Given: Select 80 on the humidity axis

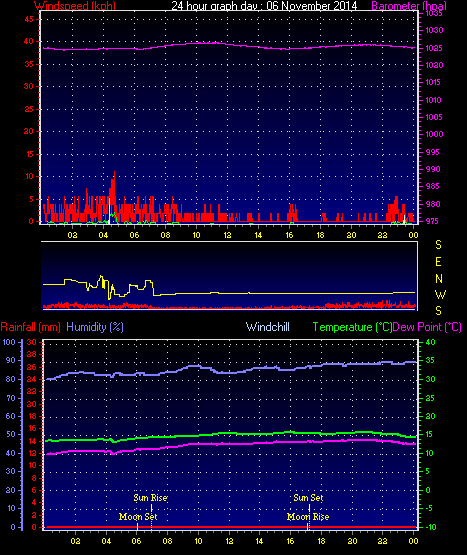Looking at the screenshot, I should (x=11, y=379).
